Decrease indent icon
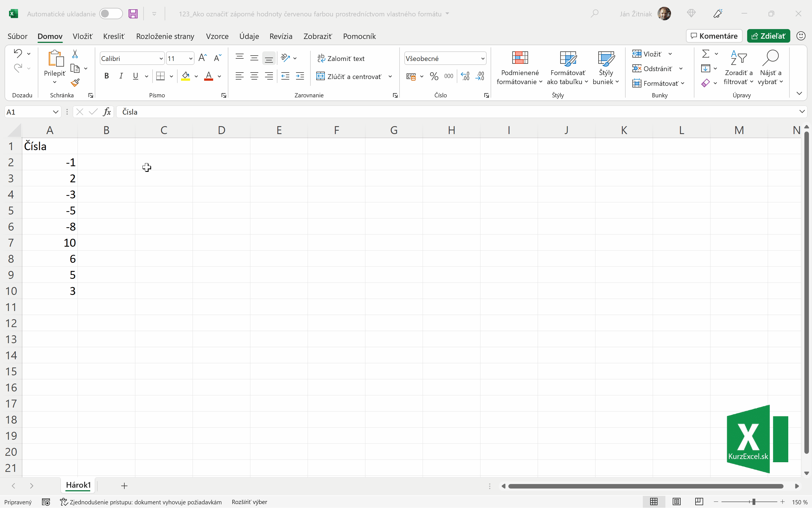The height and width of the screenshot is (508, 812). 285,76
